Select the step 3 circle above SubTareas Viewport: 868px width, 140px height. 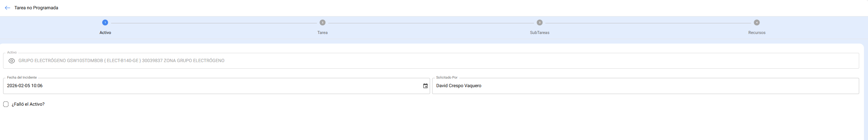[539, 23]
